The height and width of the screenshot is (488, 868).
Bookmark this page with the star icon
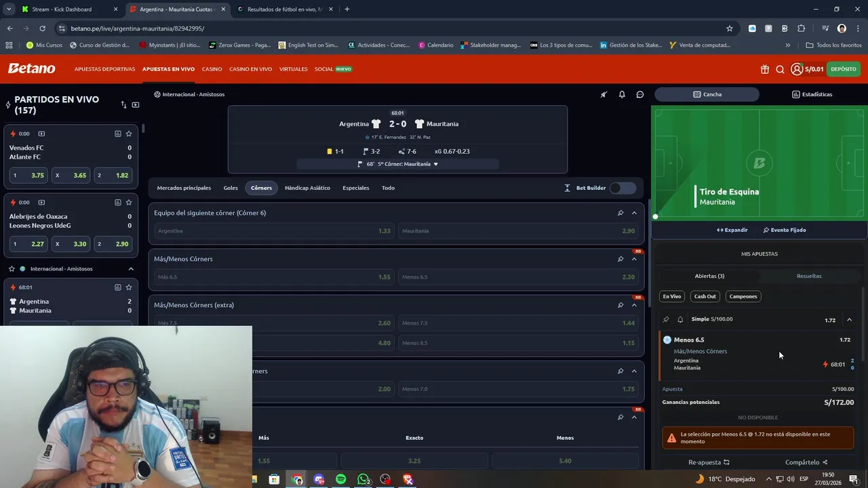pos(730,28)
